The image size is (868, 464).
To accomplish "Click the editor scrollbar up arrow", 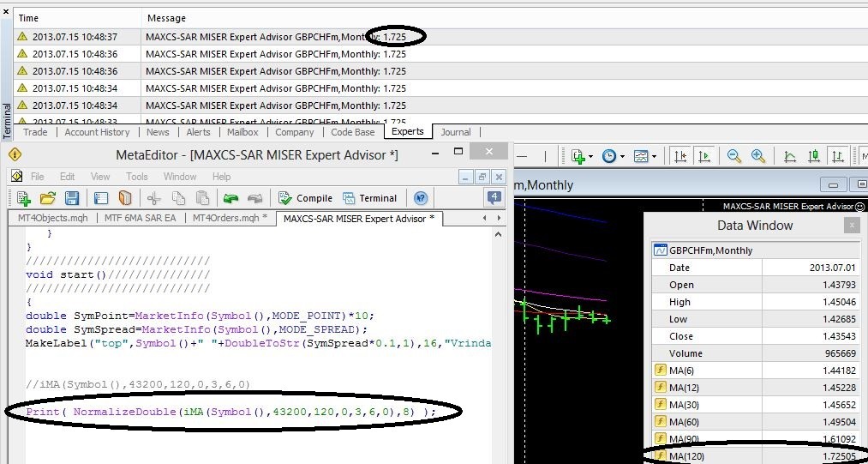I will click(x=498, y=234).
